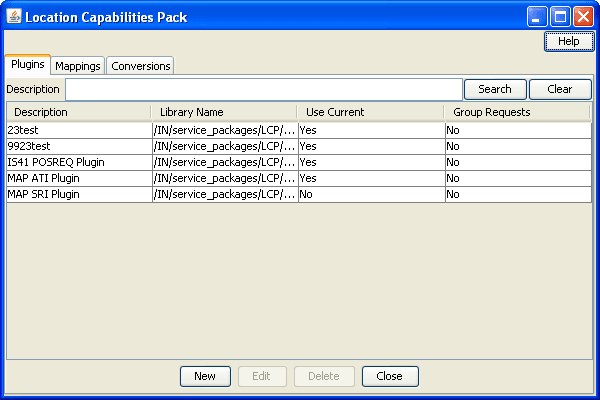Sort by Description column header
600x400 pixels.
pos(79,112)
